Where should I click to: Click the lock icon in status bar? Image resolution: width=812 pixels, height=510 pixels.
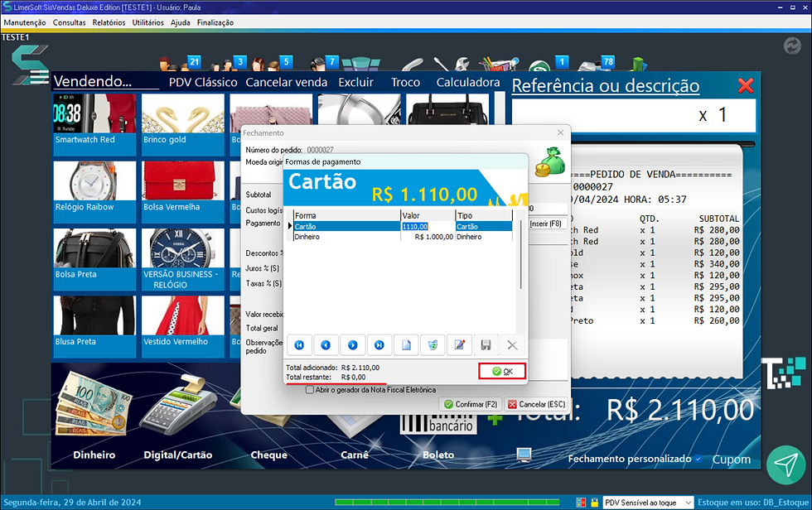click(x=595, y=503)
